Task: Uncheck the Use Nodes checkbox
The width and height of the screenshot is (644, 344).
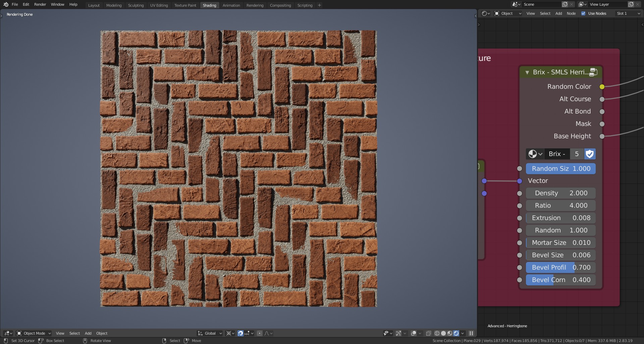Action: 584,13
